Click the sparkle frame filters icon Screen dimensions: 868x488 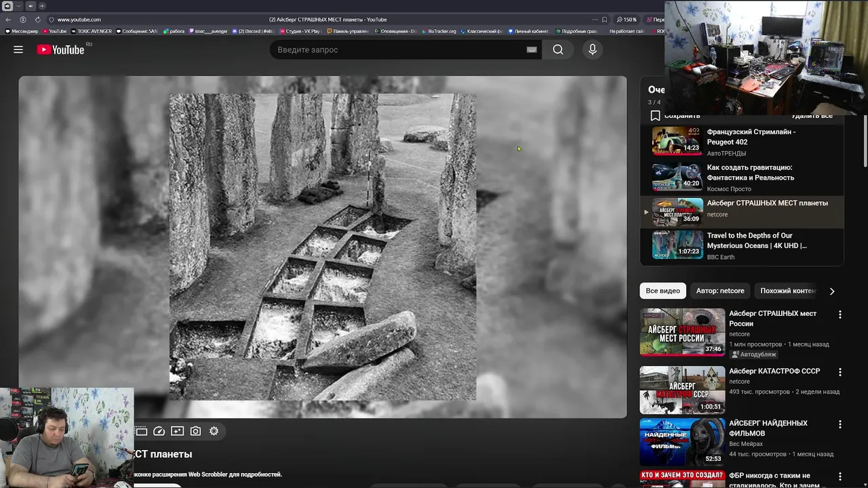177,431
